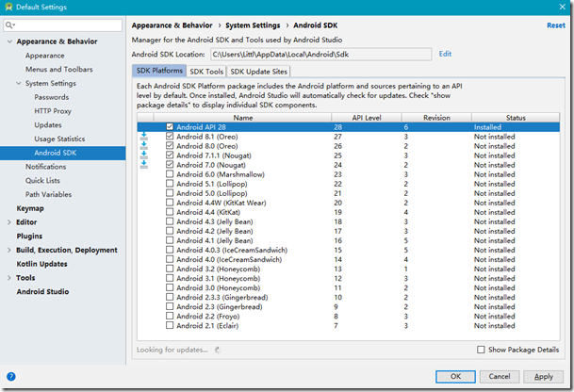574x392 pixels.
Task: Open Path Variables settings page
Action: 48,195
